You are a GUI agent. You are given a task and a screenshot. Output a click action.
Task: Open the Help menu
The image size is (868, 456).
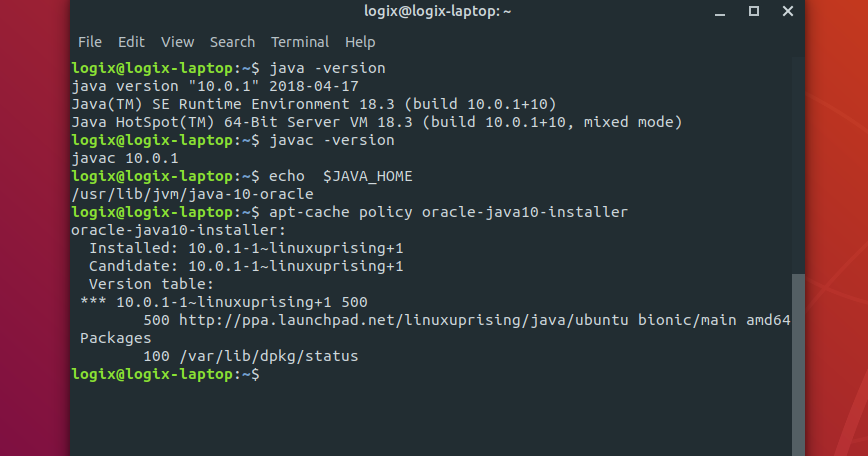pyautogui.click(x=360, y=42)
